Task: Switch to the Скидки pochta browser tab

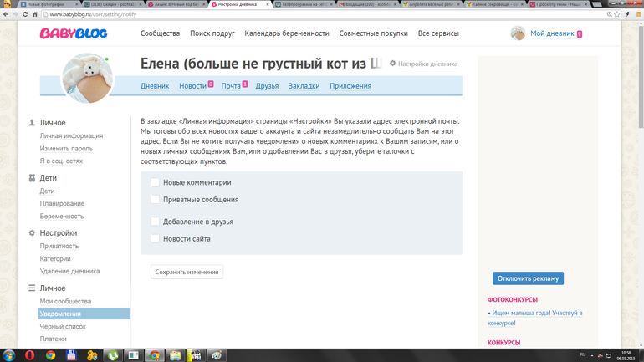Action: pyautogui.click(x=112, y=4)
